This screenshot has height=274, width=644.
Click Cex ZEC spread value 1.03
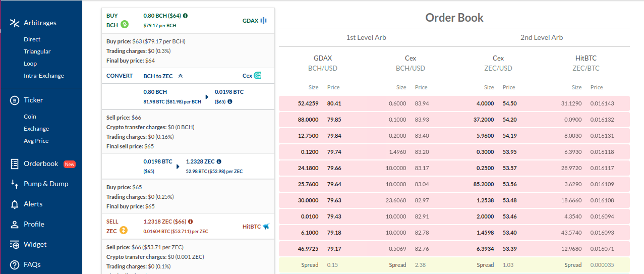click(508, 265)
